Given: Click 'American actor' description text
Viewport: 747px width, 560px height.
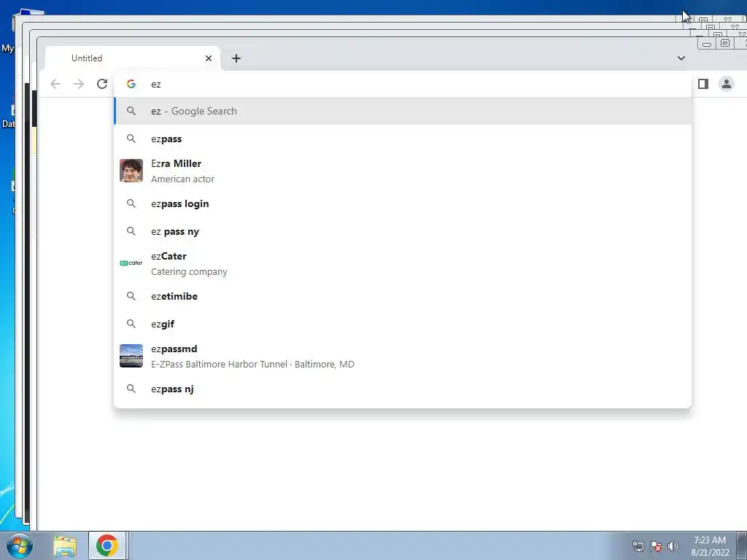Looking at the screenshot, I should (182, 179).
